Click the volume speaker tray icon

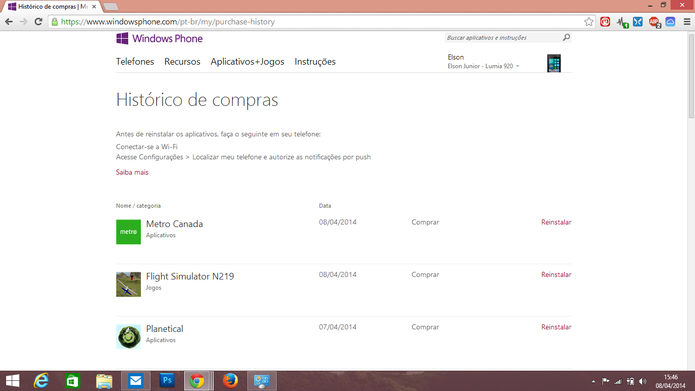click(643, 381)
